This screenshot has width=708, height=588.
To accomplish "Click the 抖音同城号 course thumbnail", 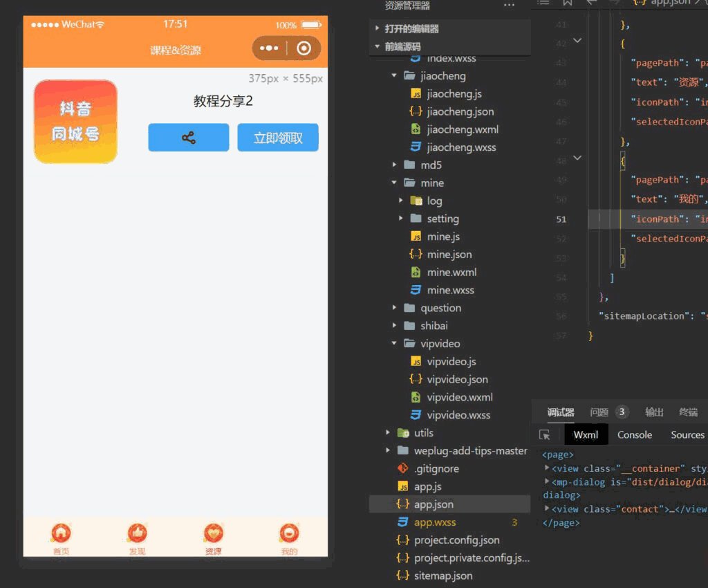I will 75,122.
